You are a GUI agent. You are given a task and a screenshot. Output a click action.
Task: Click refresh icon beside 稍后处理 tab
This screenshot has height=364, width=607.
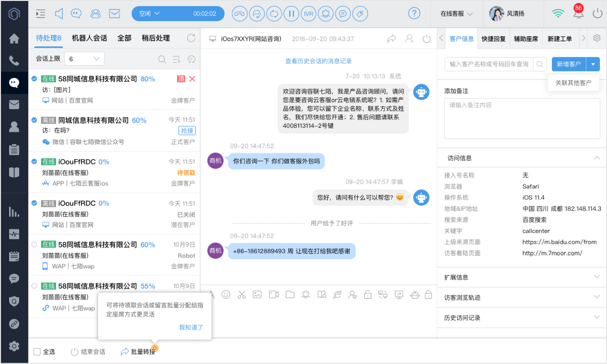pyautogui.click(x=191, y=38)
